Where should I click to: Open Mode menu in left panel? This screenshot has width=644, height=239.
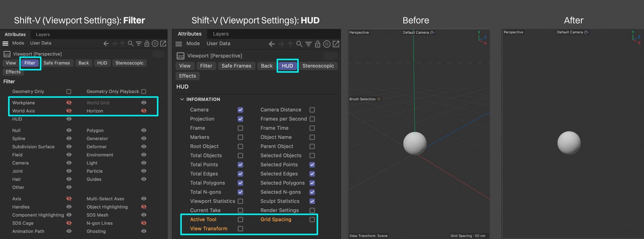point(18,43)
